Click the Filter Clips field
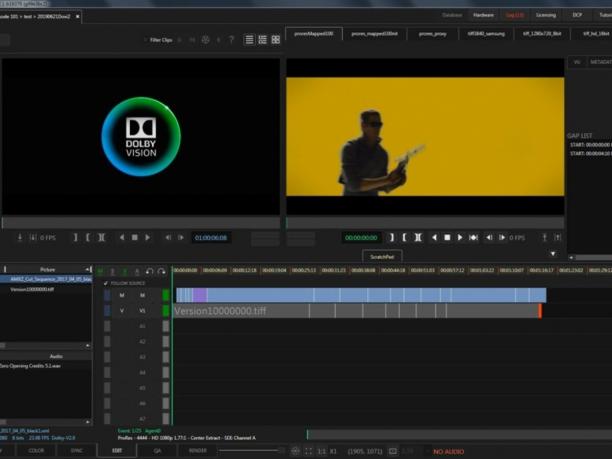612x459 pixels. 161,40
